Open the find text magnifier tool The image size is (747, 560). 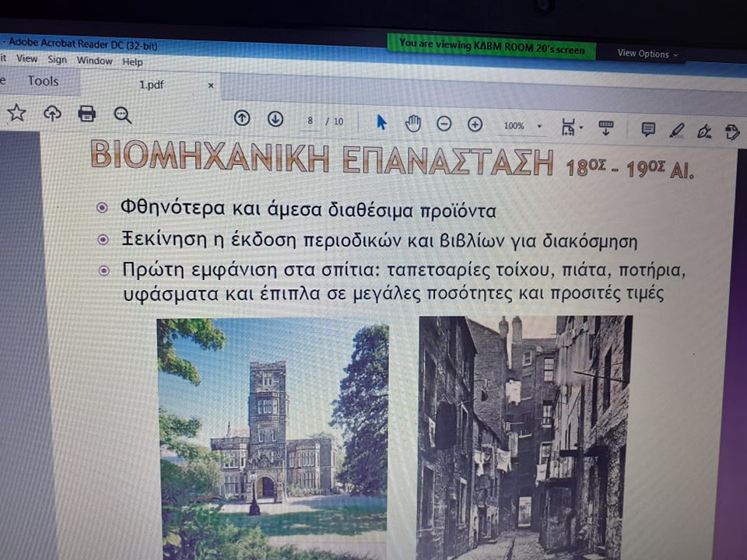(122, 115)
